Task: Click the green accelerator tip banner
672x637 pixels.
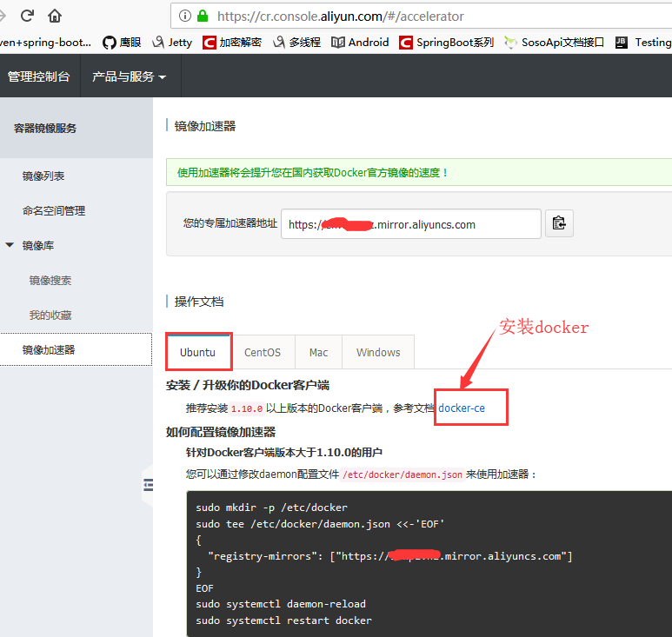Action: [x=419, y=172]
